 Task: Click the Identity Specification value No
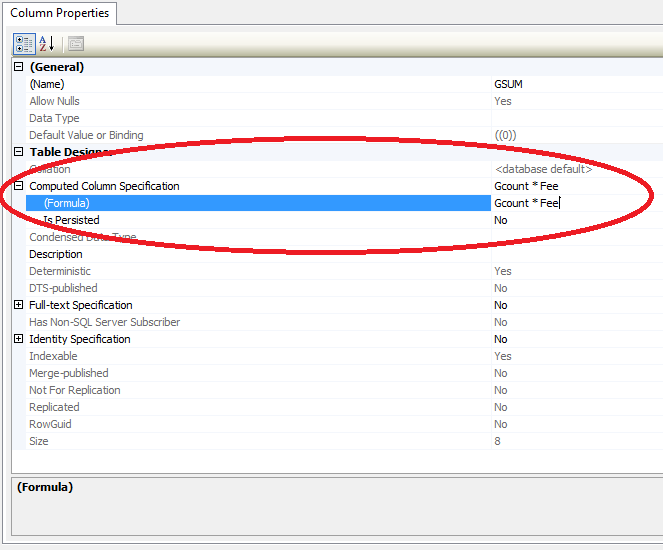coord(574,339)
